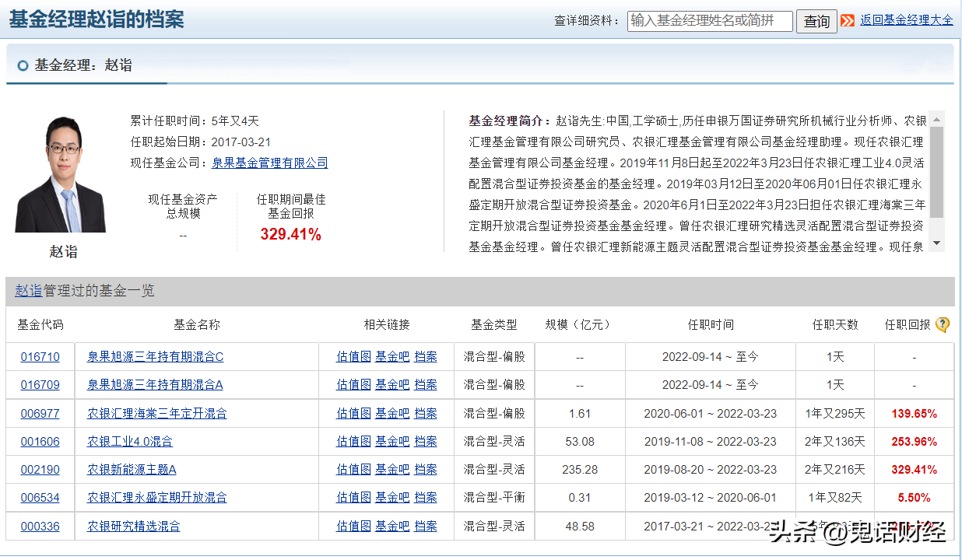962x560 pixels.
Task: Open fund code 006977 link
Action: pos(40,414)
